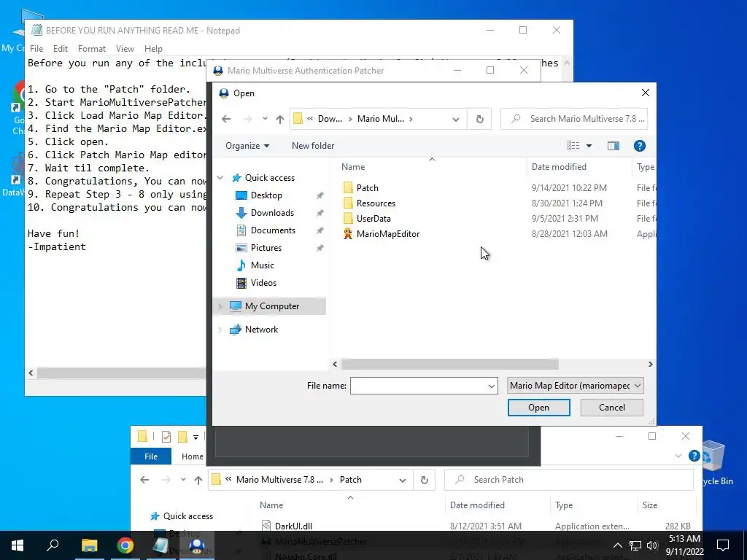
Task: Select the Resources folder
Action: pyautogui.click(x=376, y=203)
